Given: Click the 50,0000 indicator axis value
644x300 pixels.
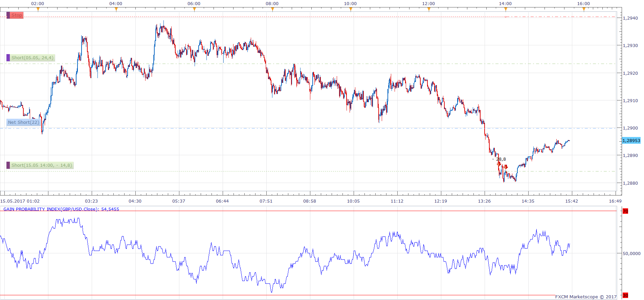Looking at the screenshot, I should [631, 253].
